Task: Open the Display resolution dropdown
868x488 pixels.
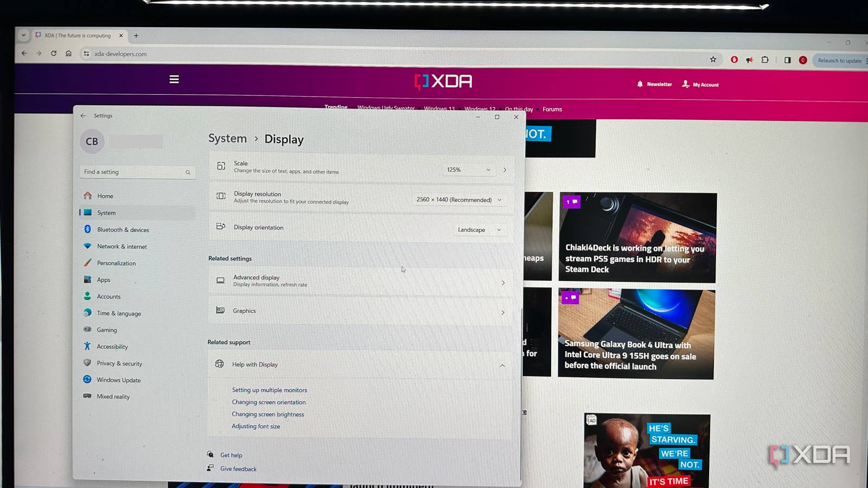Action: [x=459, y=200]
